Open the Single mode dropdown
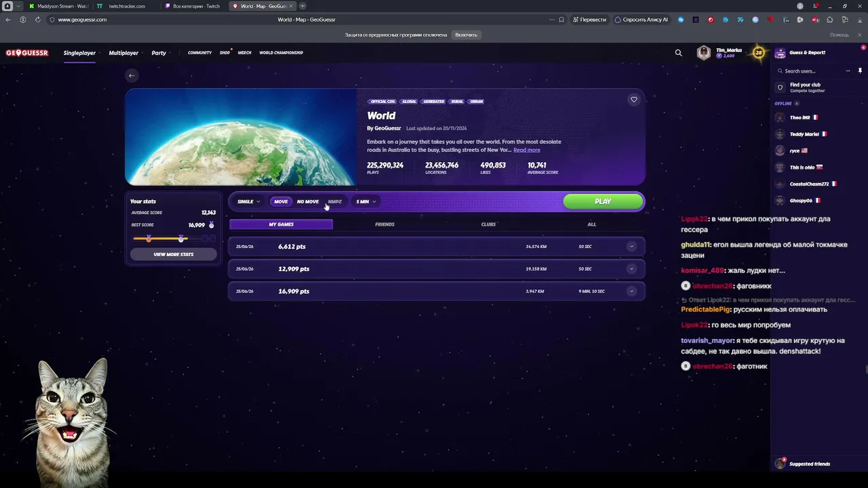Screen dimensions: 868x488 pyautogui.click(x=248, y=201)
